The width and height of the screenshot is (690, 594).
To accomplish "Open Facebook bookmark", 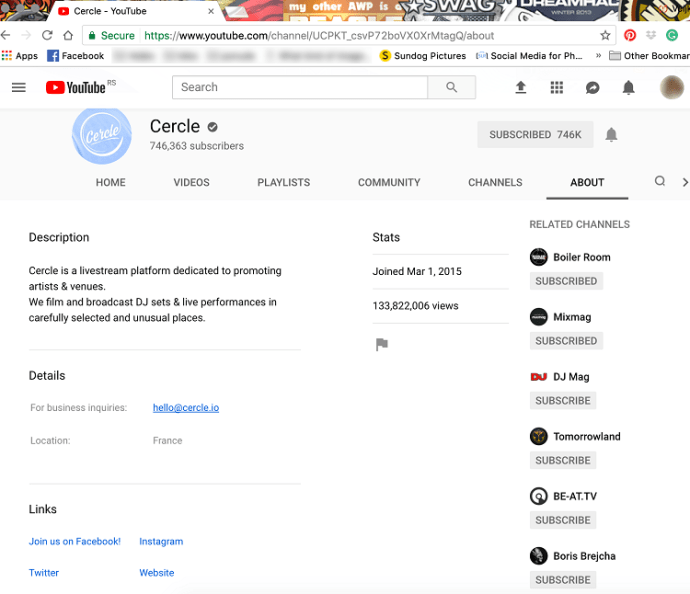I will pyautogui.click(x=76, y=56).
